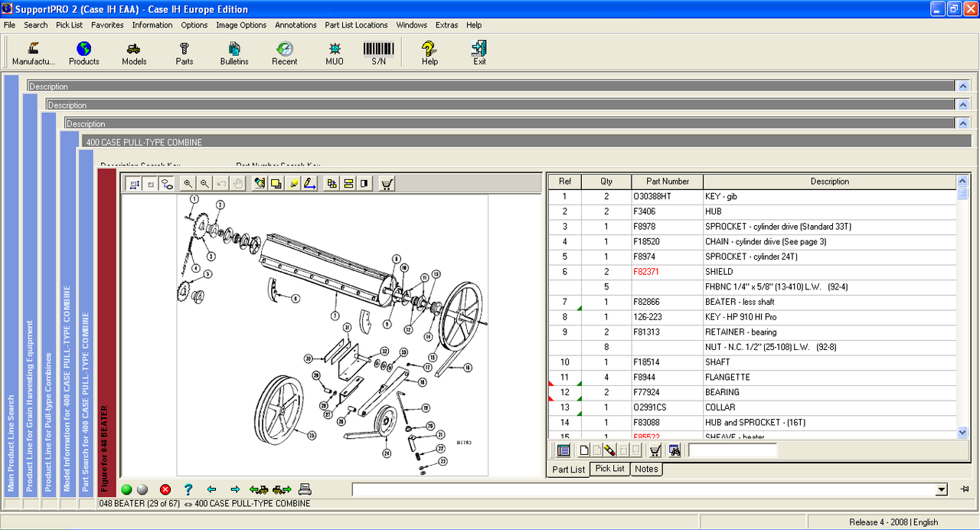Click the horizontal split layout icon

pyautogui.click(x=348, y=184)
